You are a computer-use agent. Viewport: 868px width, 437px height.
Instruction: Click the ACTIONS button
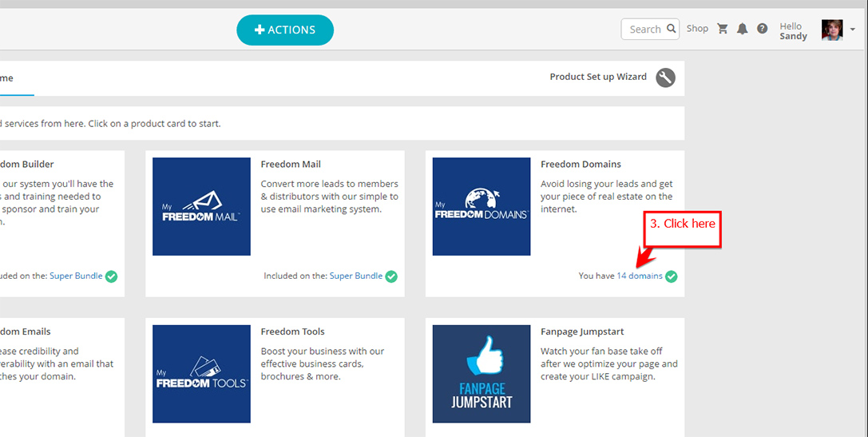point(285,30)
